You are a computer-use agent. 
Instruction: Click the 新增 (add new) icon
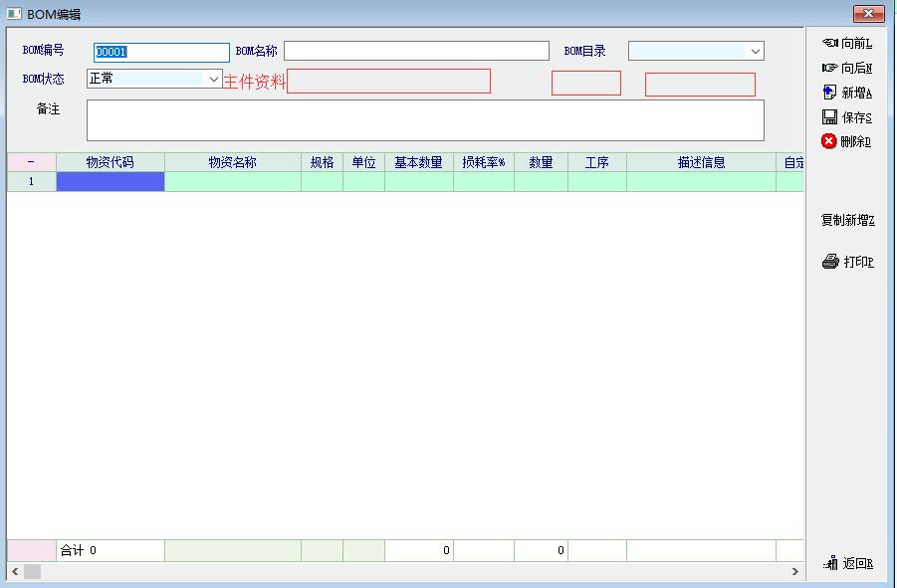point(829,93)
